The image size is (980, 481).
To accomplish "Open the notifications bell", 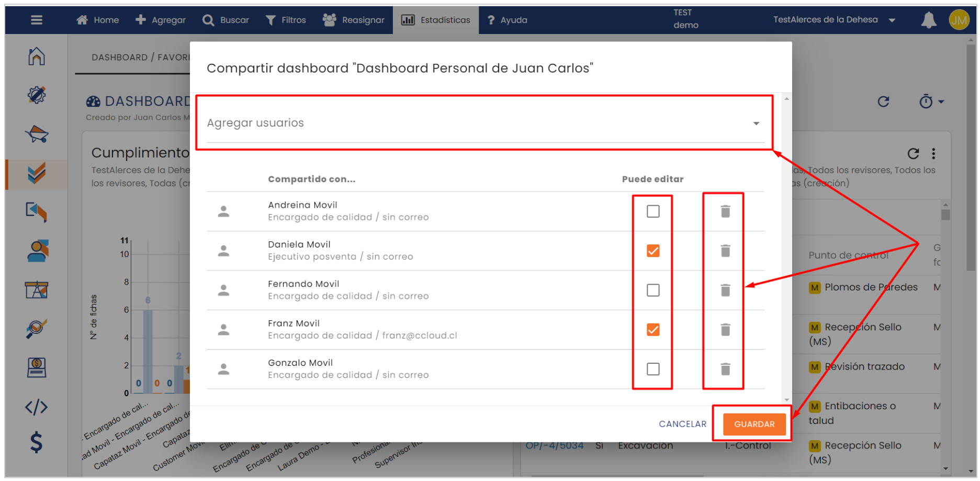I will pos(928,20).
